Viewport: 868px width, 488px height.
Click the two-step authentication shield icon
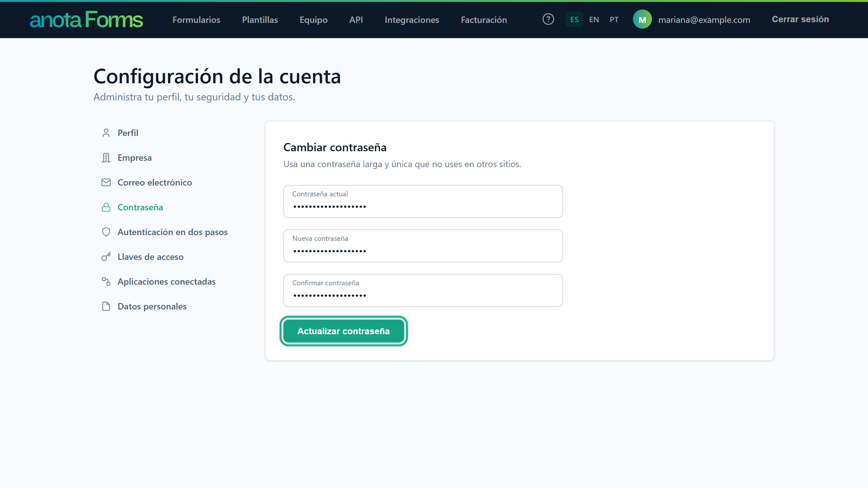pos(106,232)
